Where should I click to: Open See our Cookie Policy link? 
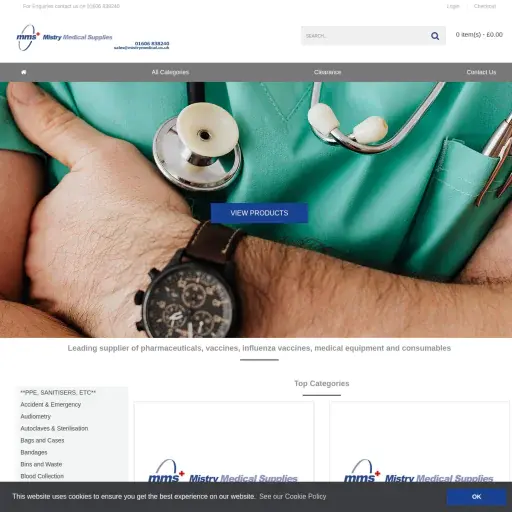[293, 496]
